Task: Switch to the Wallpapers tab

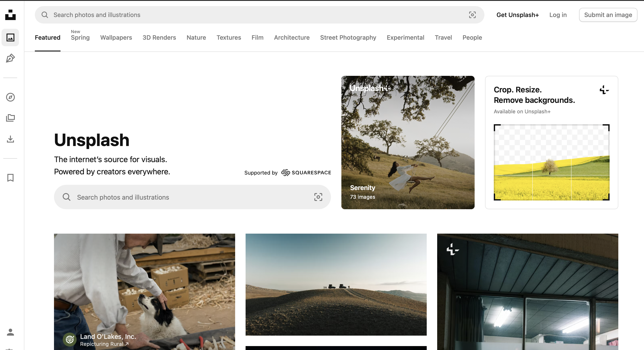Action: point(116,37)
